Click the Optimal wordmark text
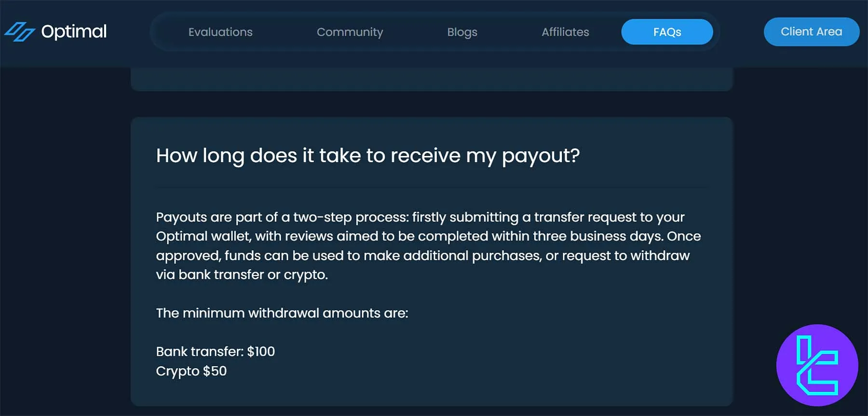Viewport: 868px width, 416px height. (74, 32)
